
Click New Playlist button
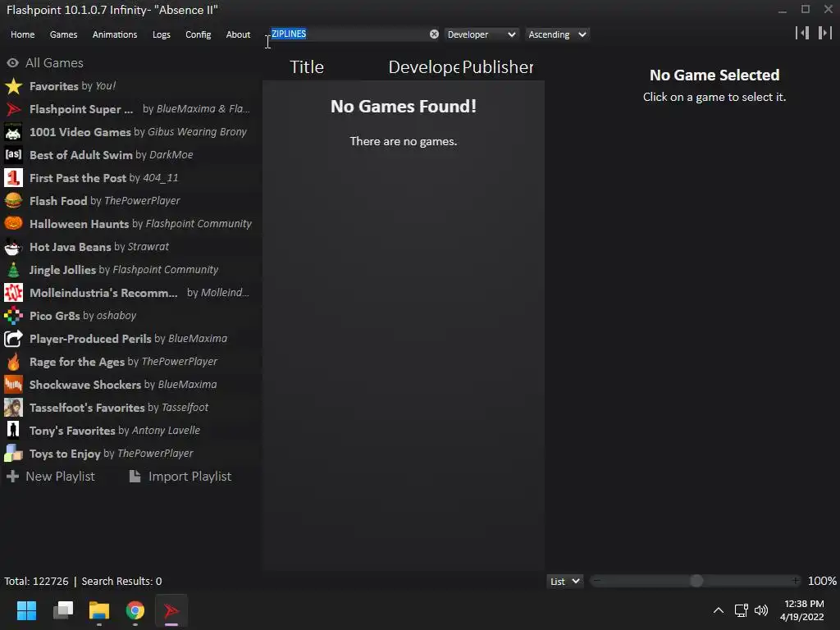[x=51, y=477]
